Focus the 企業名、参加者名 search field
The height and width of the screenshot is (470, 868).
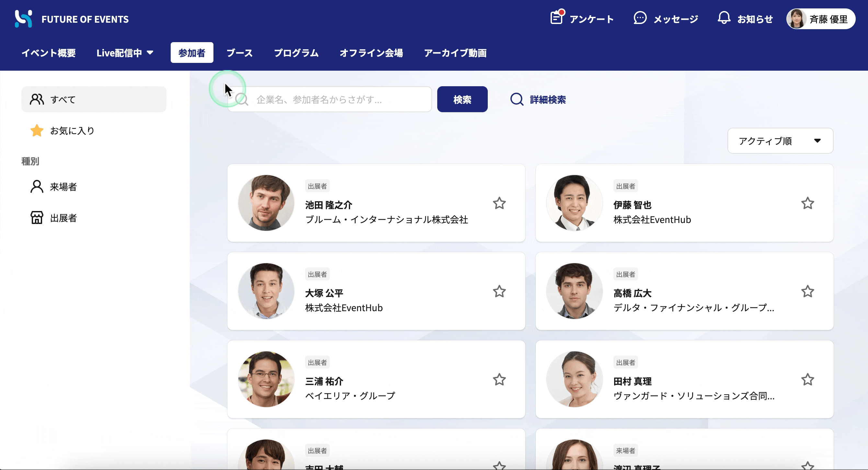[x=329, y=99]
